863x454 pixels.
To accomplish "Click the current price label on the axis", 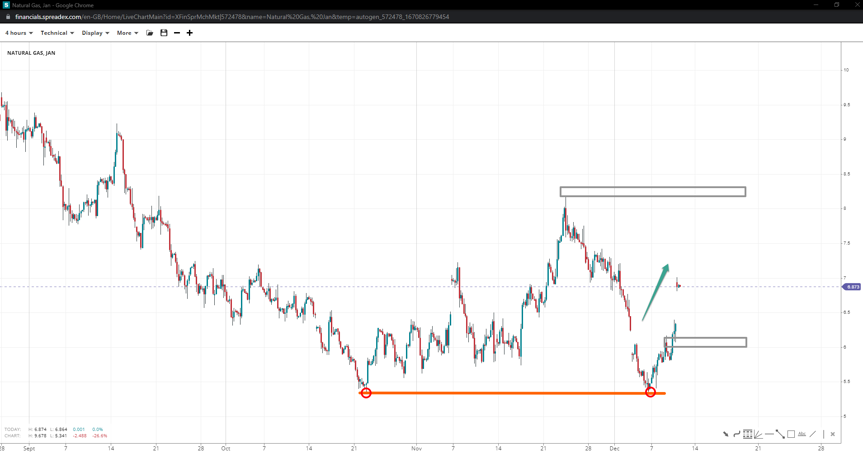I will click(852, 287).
